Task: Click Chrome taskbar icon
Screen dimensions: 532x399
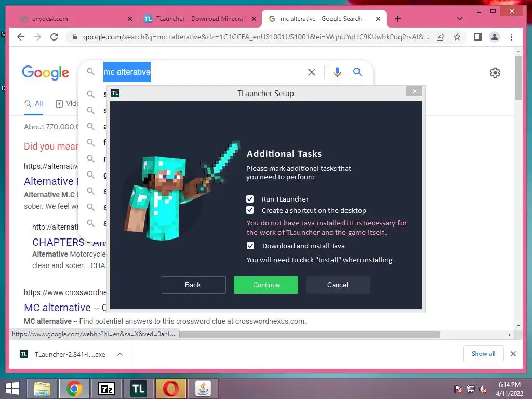Action: pos(74,389)
